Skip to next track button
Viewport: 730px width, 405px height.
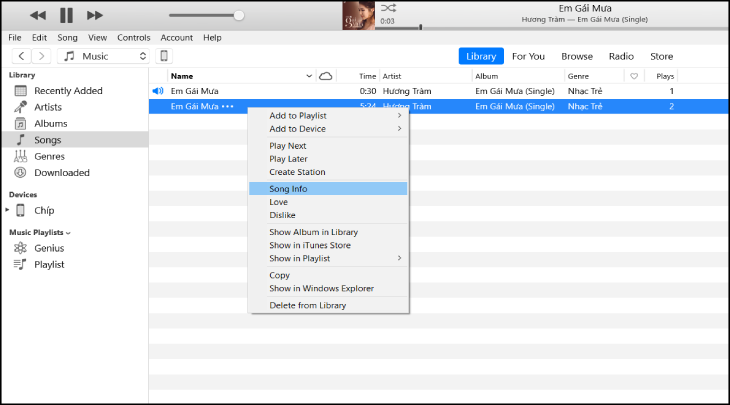[95, 15]
